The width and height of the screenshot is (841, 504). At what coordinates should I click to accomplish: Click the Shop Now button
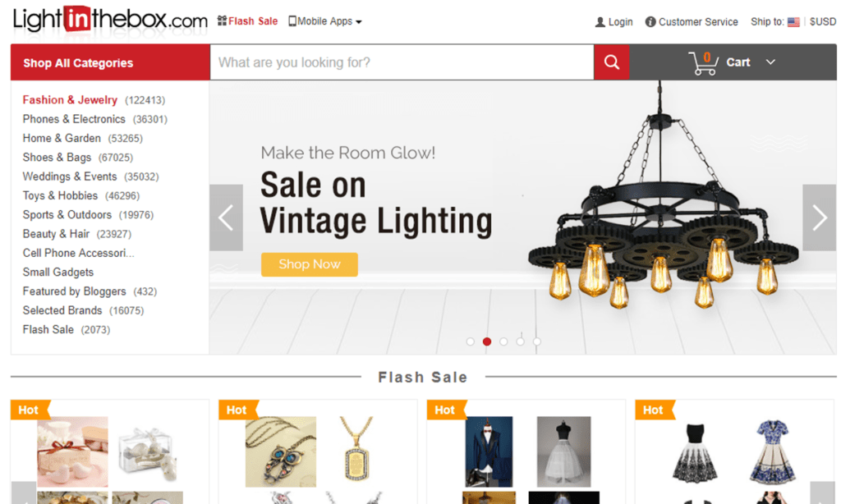(310, 264)
